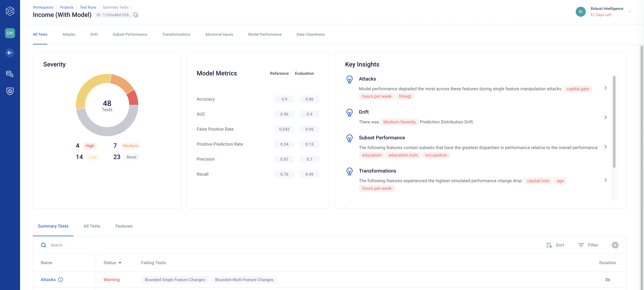644x290 pixels.
Task: Click the education.num feature tag
Action: coord(403,155)
